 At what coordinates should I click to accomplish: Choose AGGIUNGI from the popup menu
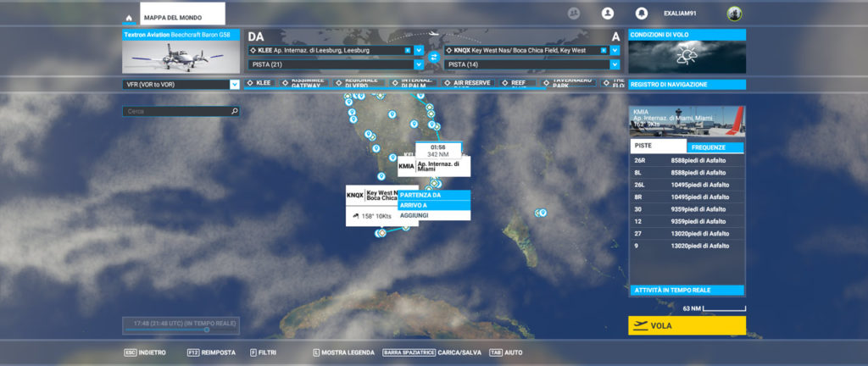click(435, 215)
